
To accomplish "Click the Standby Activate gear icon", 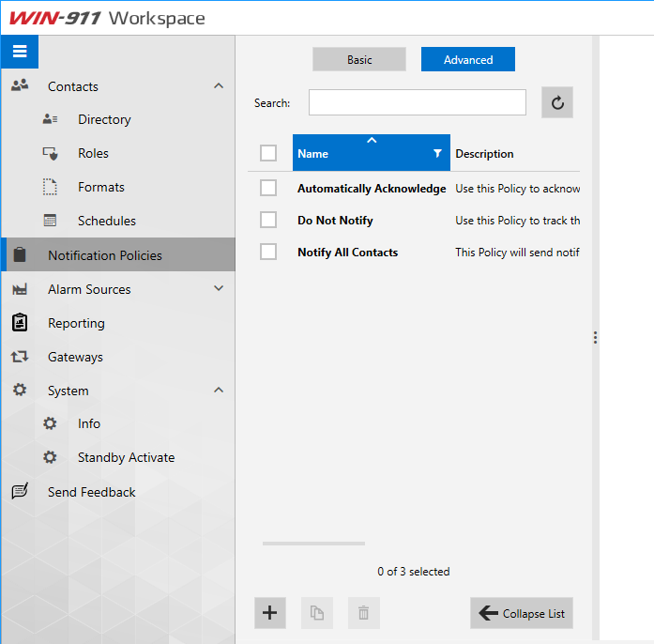I will 50,457.
